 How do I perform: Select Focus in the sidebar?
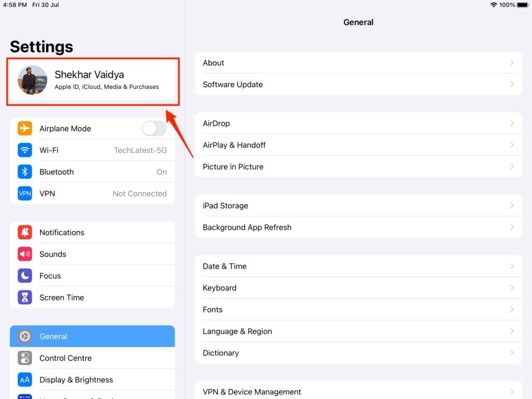(x=92, y=276)
